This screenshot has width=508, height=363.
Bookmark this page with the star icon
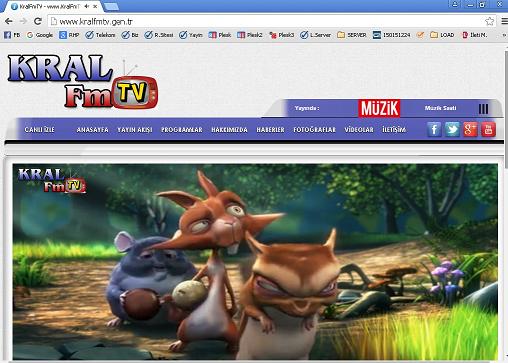click(489, 21)
